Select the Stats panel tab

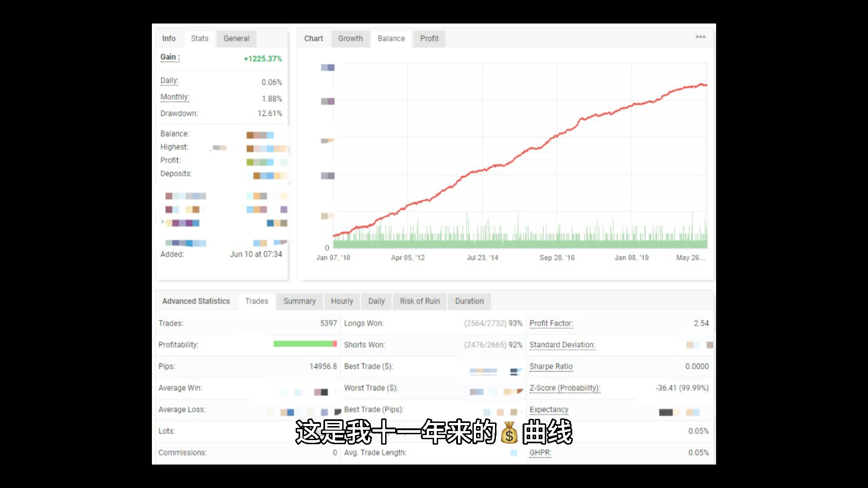pos(200,38)
